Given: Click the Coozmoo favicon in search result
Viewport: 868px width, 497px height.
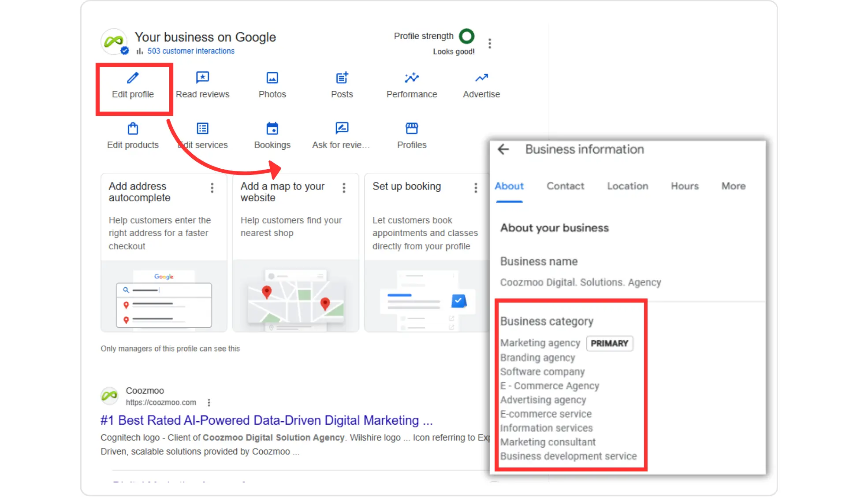Looking at the screenshot, I should pos(109,396).
